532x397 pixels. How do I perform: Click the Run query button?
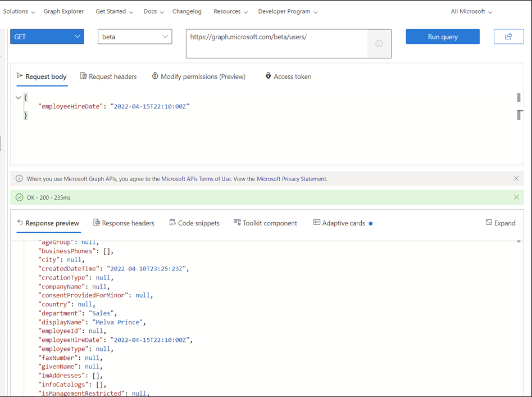(443, 37)
